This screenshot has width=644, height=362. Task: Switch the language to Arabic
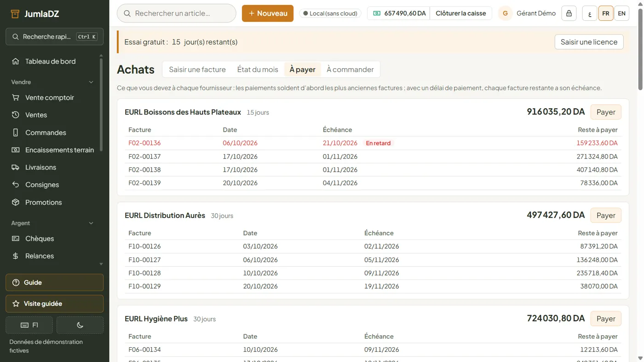590,13
